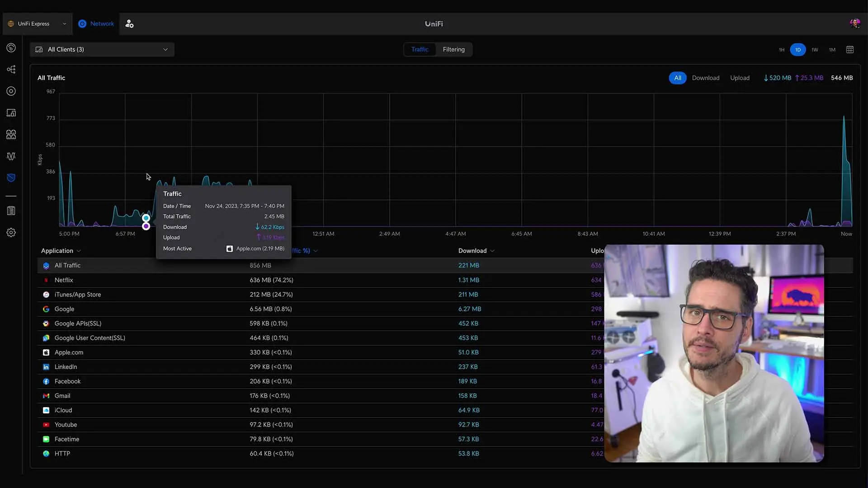The width and height of the screenshot is (868, 488).
Task: Select the 1W time range
Action: tap(815, 50)
